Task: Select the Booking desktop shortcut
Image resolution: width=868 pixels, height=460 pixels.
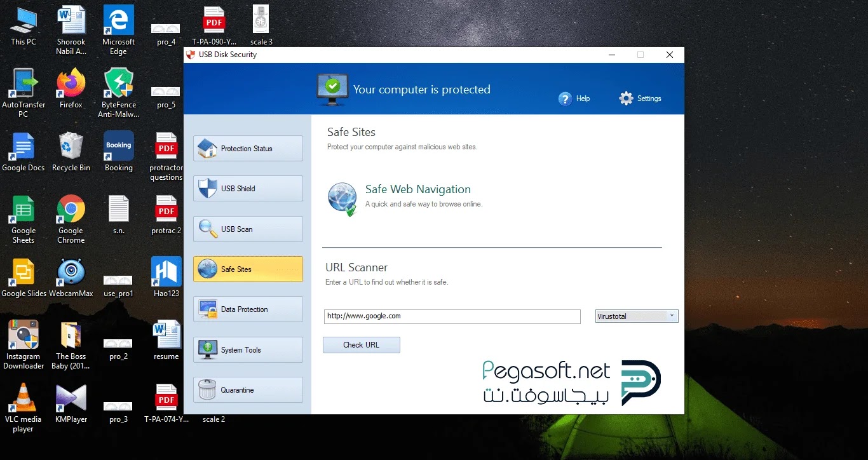Action: pos(119,151)
